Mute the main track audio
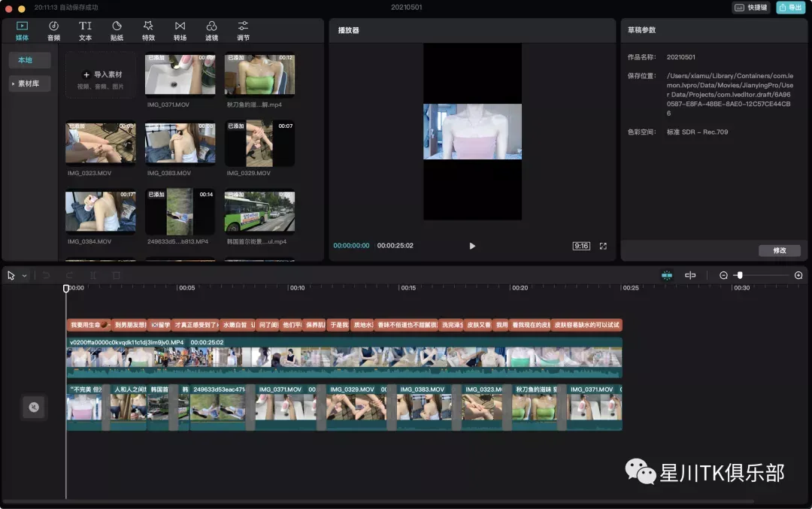Screen dimensions: 812x509 34,407
